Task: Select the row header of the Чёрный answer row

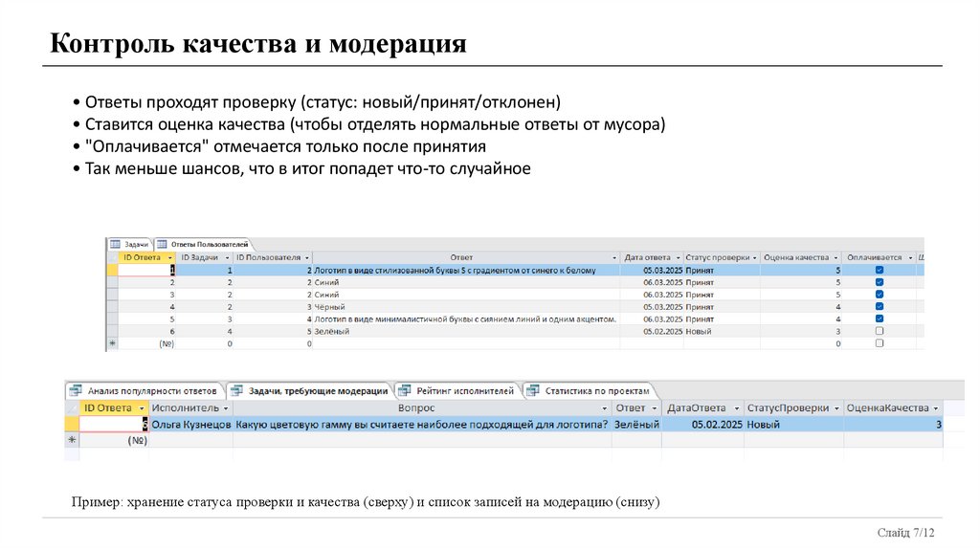Action: pyautogui.click(x=113, y=307)
